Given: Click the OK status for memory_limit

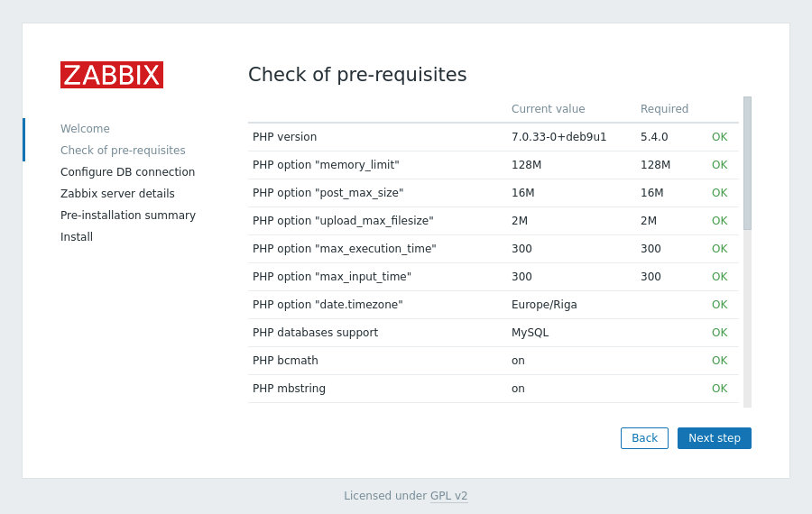Looking at the screenshot, I should point(719,165).
